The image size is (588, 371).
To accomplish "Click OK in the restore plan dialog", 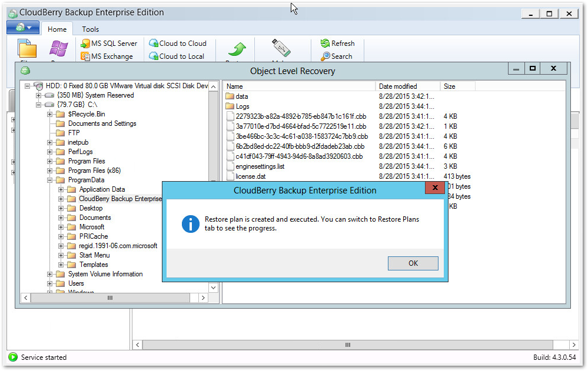I will point(413,263).
